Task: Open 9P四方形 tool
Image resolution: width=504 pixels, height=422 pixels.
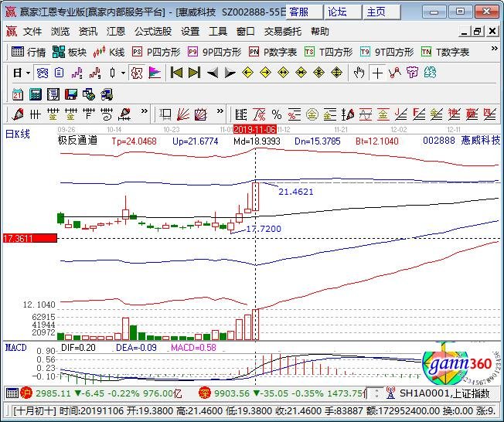Action: 214,52
